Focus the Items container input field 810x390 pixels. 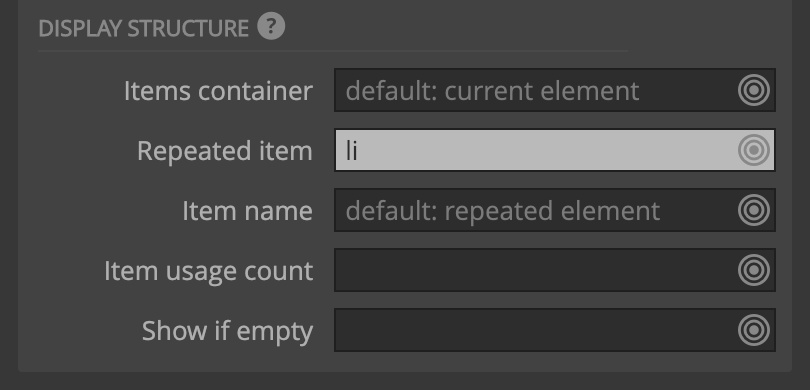tap(555, 90)
